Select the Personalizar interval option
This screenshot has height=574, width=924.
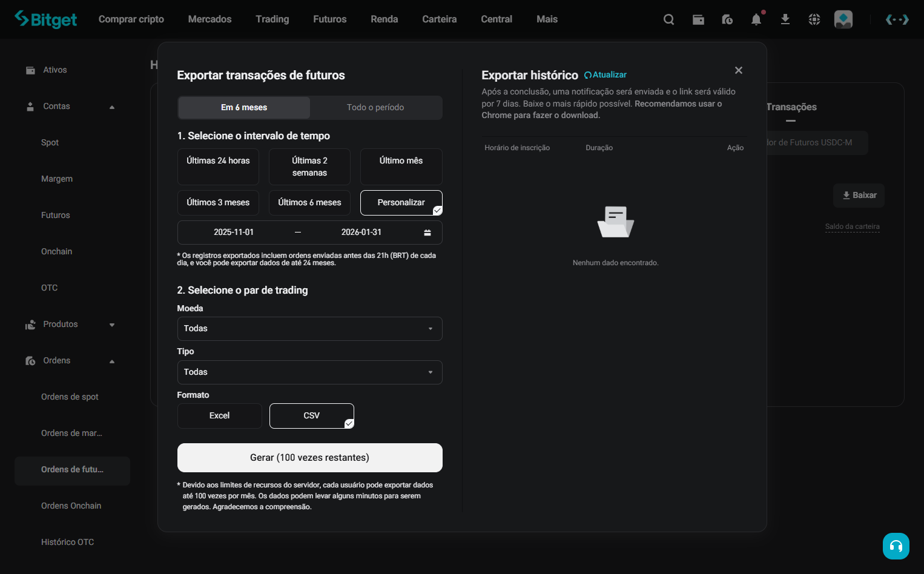pos(401,202)
